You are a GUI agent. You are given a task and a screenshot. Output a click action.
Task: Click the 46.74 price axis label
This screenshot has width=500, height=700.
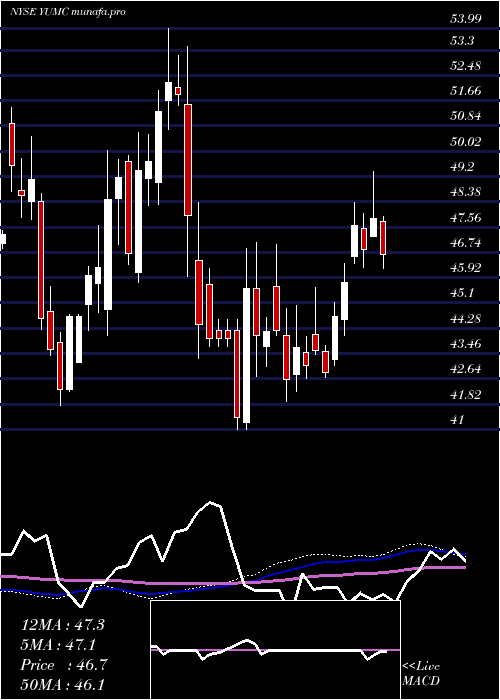point(466,243)
